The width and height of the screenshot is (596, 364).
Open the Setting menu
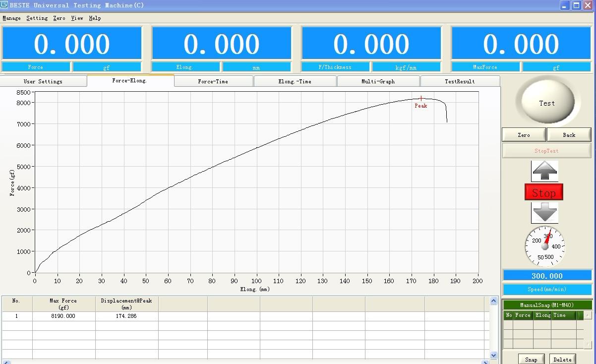click(37, 18)
